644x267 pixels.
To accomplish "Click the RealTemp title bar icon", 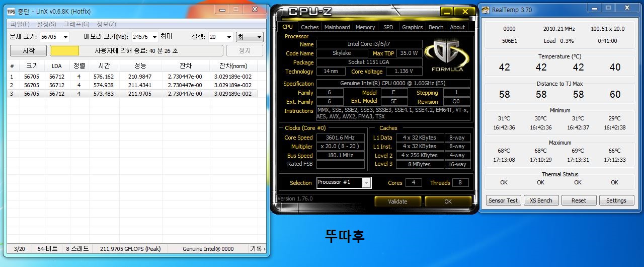I will 486,10.
